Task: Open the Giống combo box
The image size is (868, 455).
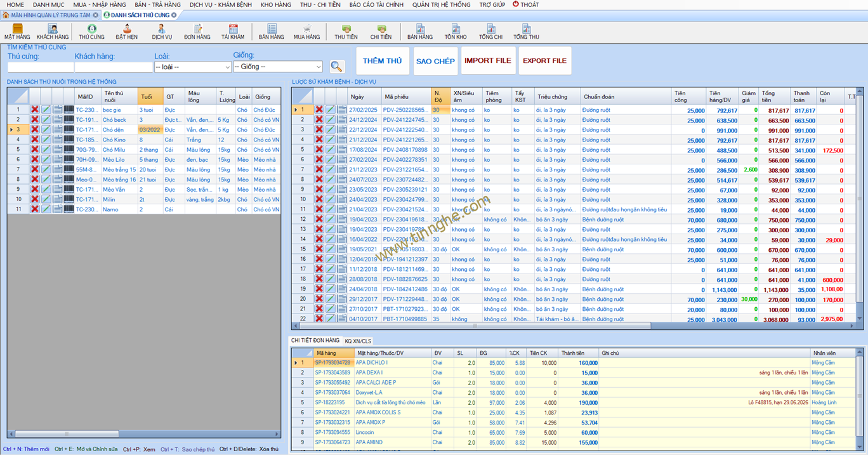Action: (318, 67)
